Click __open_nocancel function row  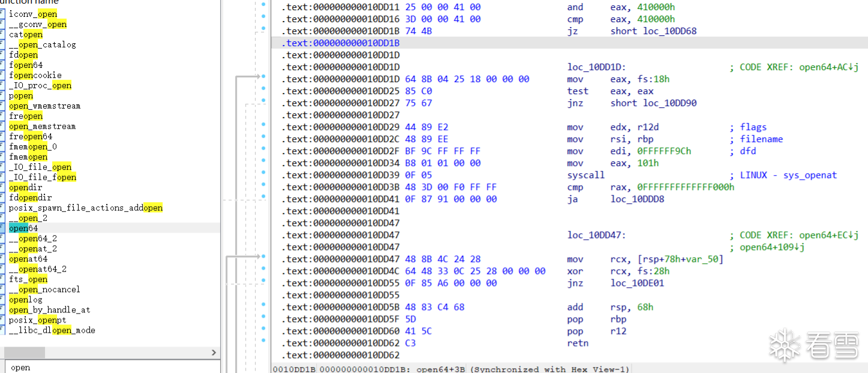[x=44, y=289]
